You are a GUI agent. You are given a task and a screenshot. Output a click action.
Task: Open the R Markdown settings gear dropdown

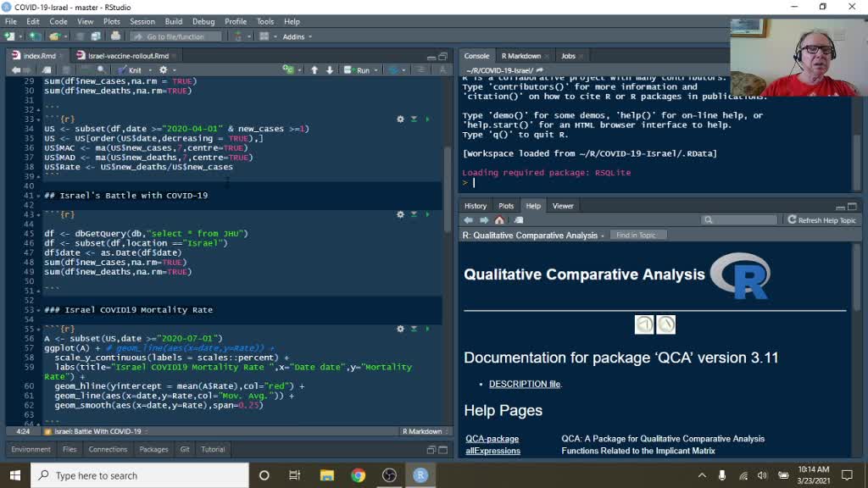[x=167, y=70]
